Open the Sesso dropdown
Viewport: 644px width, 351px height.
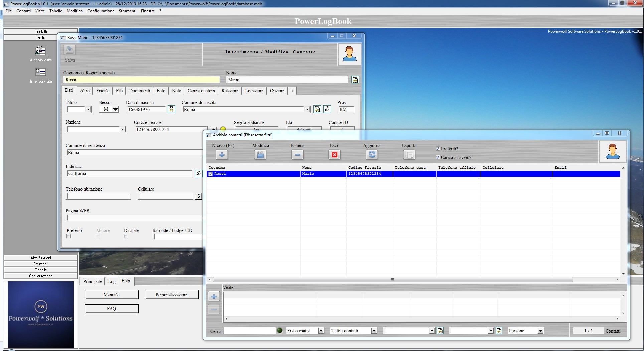pos(115,109)
